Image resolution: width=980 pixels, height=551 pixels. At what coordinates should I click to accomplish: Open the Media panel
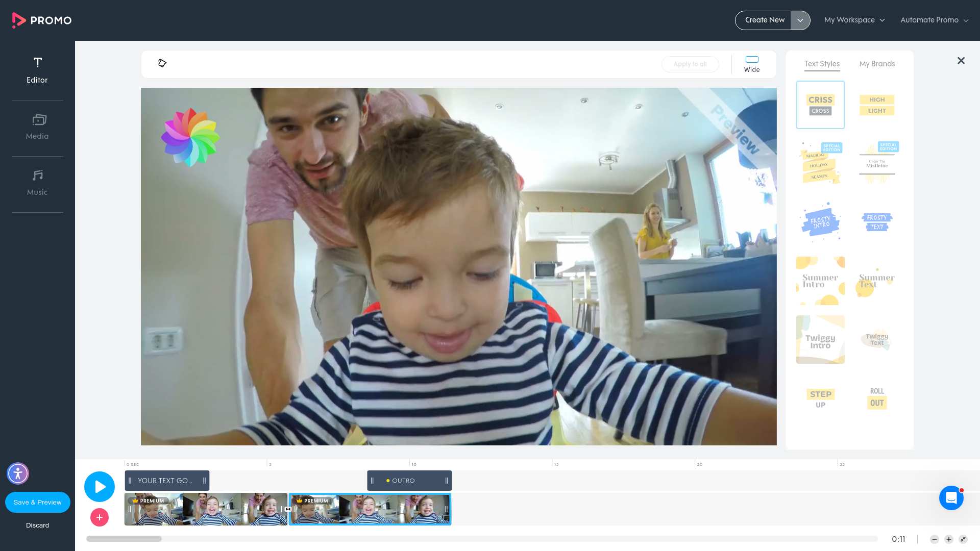pos(37,127)
